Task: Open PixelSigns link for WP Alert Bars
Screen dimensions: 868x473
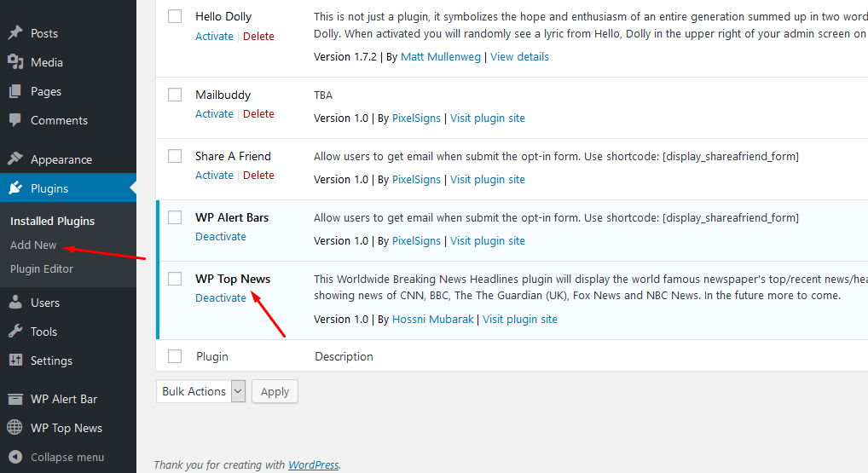Action: 416,240
